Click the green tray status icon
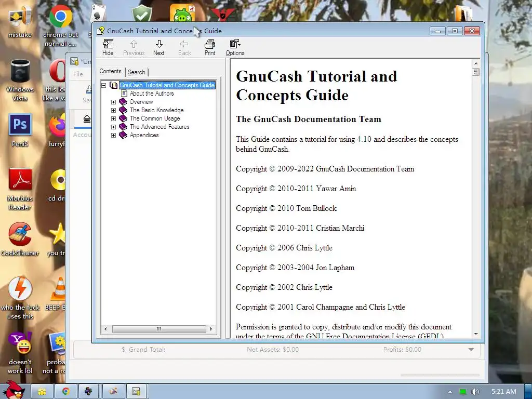The height and width of the screenshot is (399, 532). coord(462,392)
